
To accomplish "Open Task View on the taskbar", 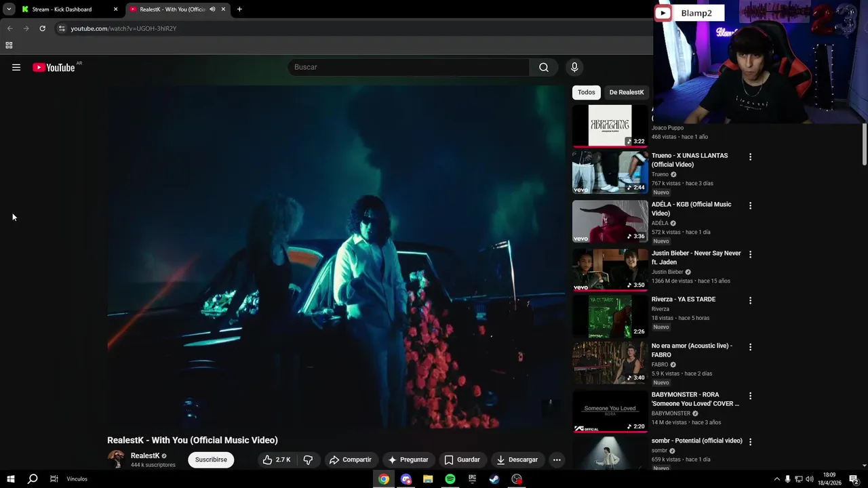I will pos(54,479).
